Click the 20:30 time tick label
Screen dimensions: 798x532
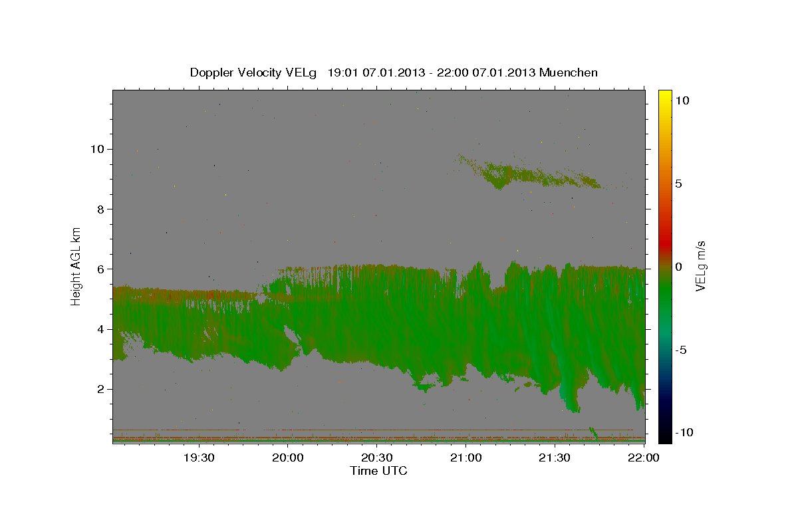click(376, 458)
